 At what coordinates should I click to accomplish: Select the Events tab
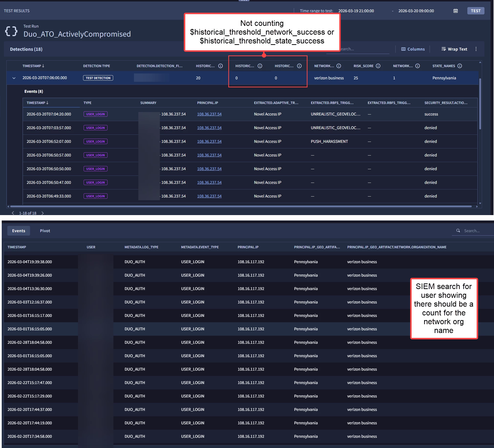(x=19, y=231)
